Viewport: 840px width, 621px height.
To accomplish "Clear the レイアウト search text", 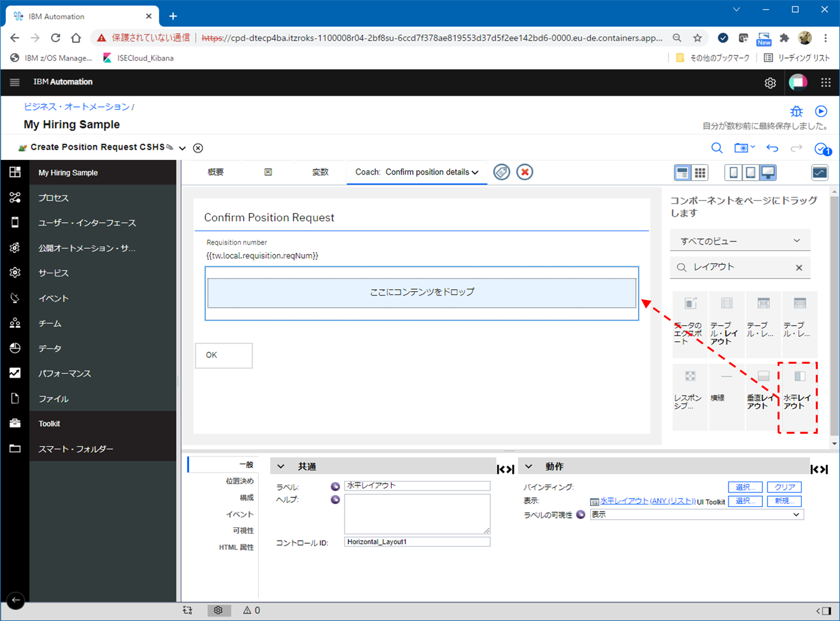I will (x=799, y=268).
